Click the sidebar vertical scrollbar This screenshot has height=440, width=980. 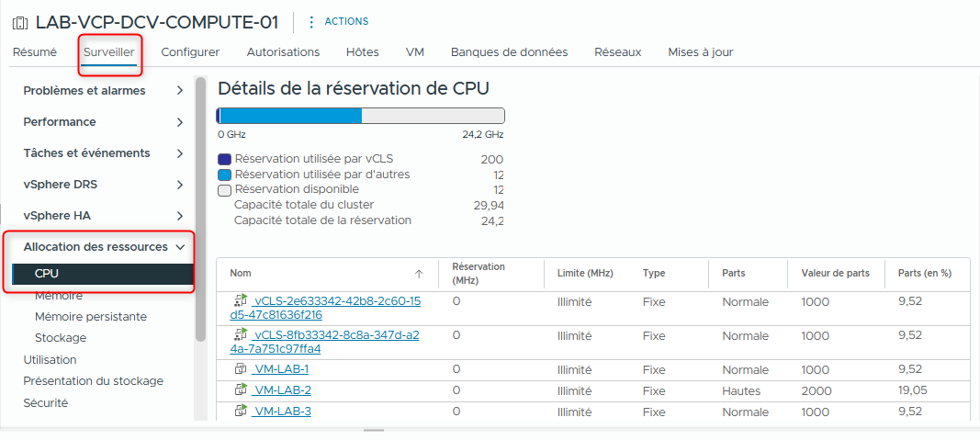coord(200,209)
